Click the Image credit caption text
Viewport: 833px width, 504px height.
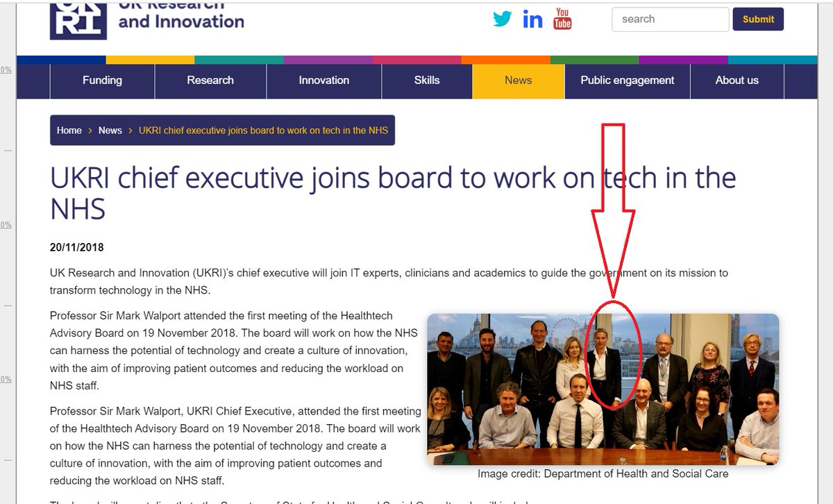(x=603, y=473)
